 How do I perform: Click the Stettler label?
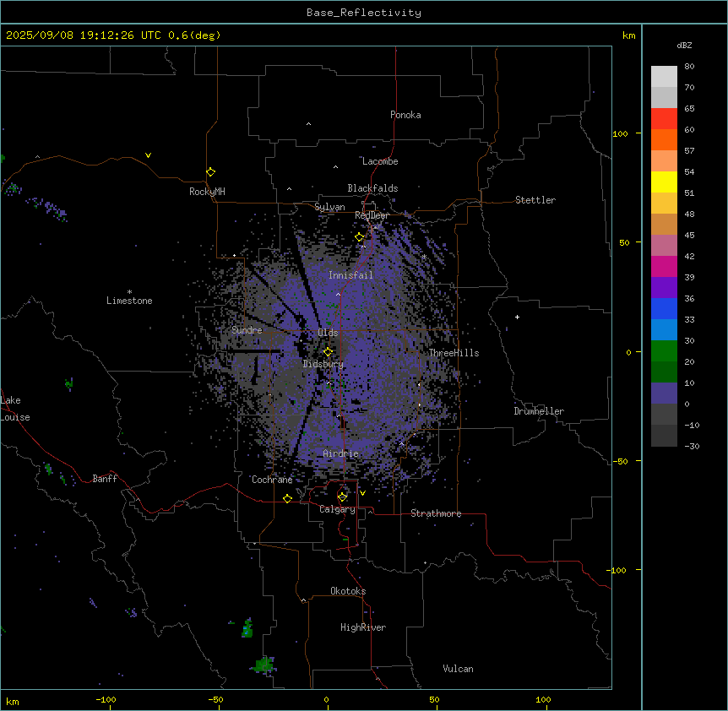[x=535, y=200]
